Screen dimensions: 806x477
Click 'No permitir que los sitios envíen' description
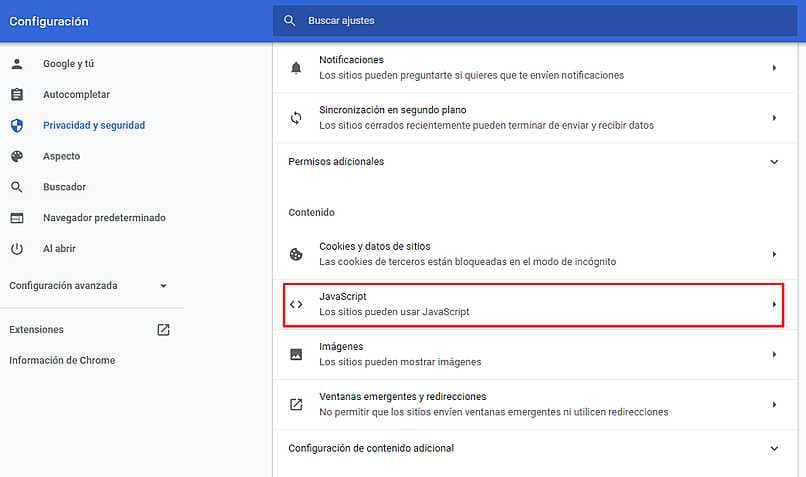[x=494, y=412]
